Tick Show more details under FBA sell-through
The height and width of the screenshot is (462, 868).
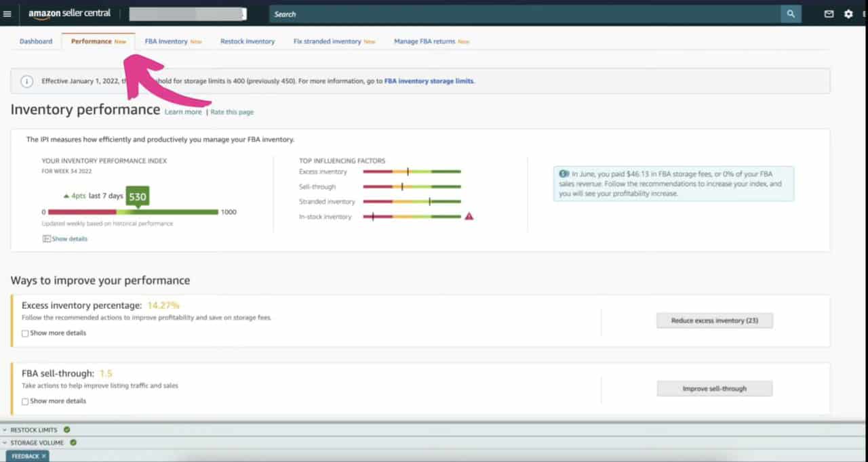click(x=25, y=401)
